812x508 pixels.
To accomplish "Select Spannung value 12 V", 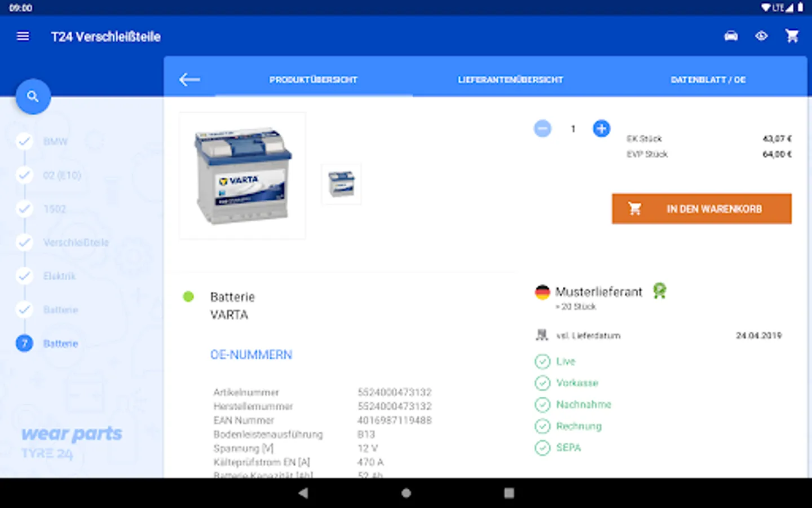I will [367, 448].
